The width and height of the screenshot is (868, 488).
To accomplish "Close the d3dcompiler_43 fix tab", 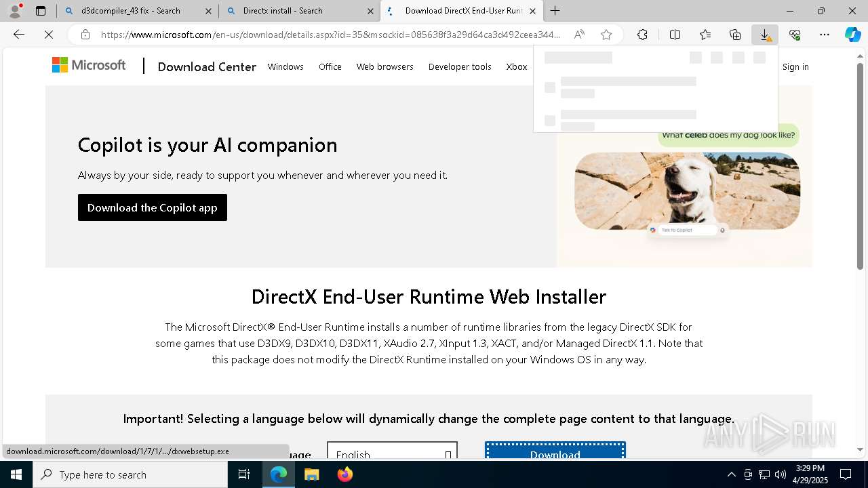I will click(208, 11).
